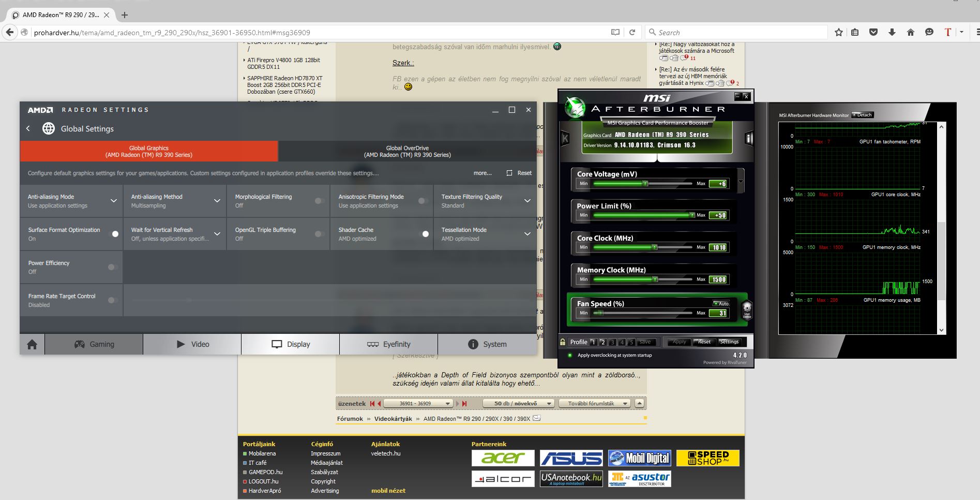This screenshot has width=980, height=500.
Task: Click the Pocket icon in browser toolbar
Action: (873, 32)
